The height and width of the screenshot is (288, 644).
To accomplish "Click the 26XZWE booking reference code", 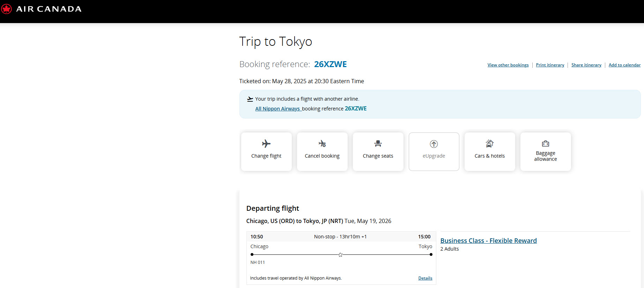I will click(330, 64).
